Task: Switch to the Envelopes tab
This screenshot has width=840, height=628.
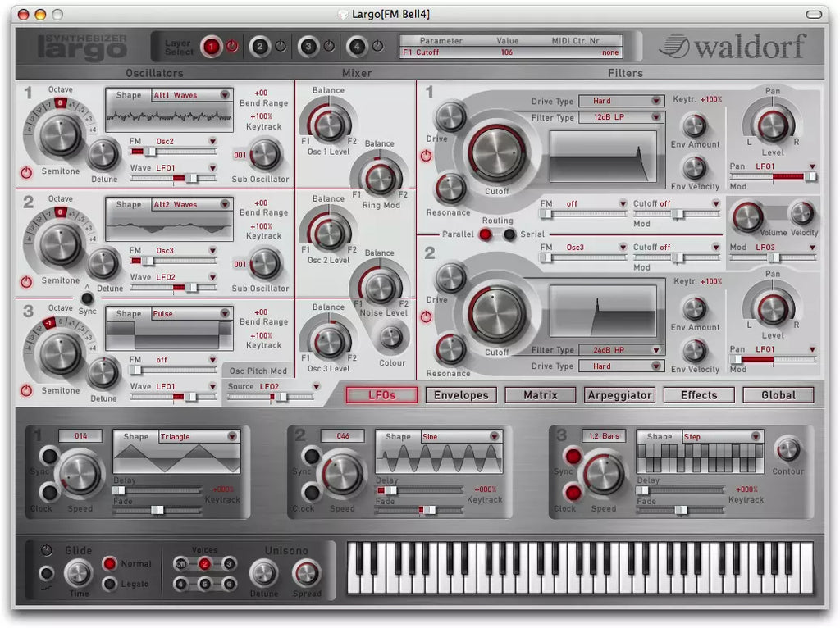Action: coord(460,395)
